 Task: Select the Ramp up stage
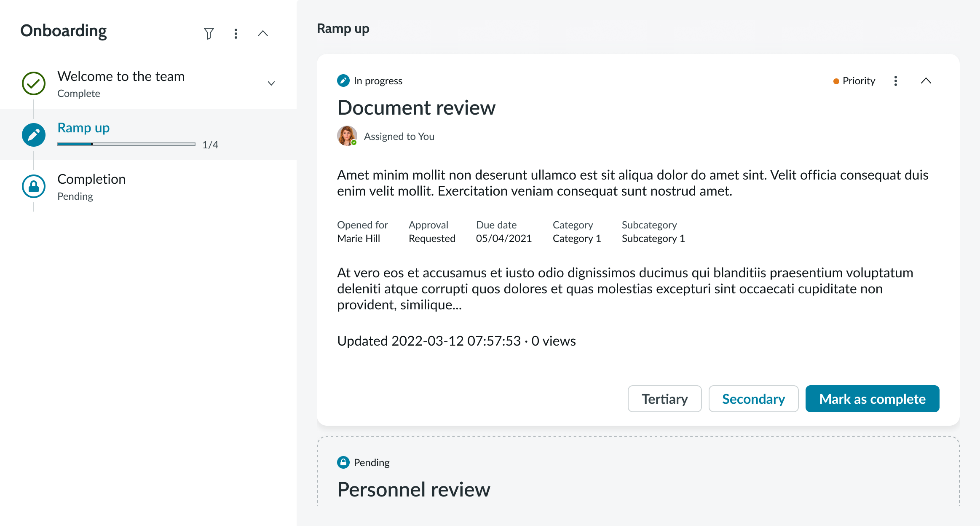tap(83, 128)
